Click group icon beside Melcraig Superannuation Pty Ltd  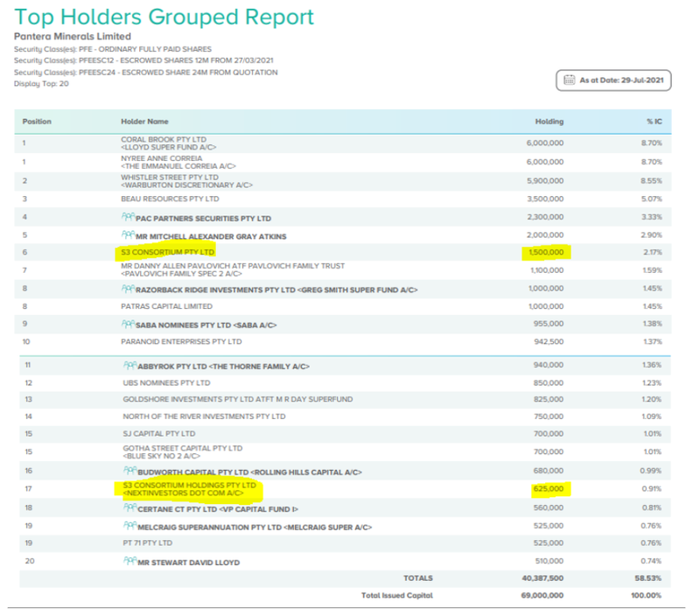[129, 526]
